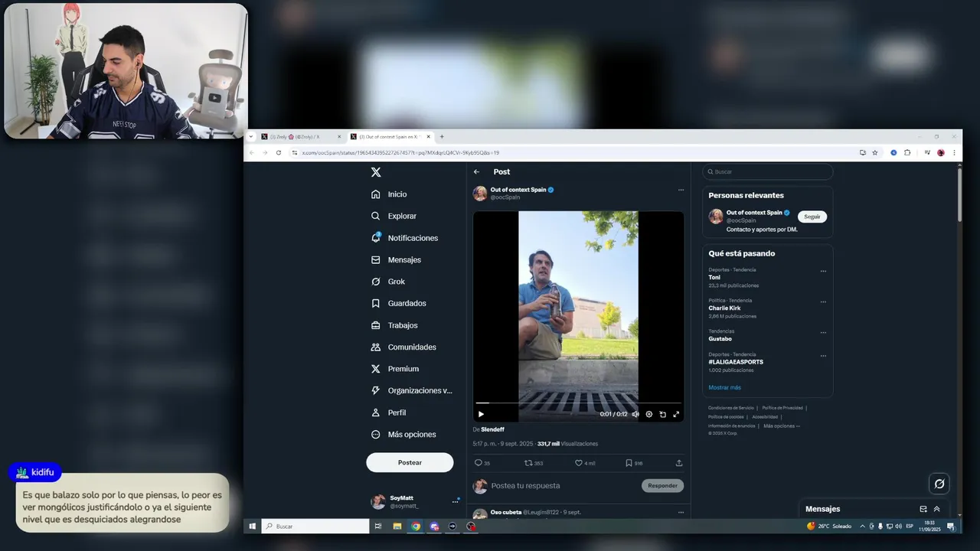This screenshot has height=551, width=980.
Task: Open the Chrome three-dot menu
Action: [x=954, y=152]
